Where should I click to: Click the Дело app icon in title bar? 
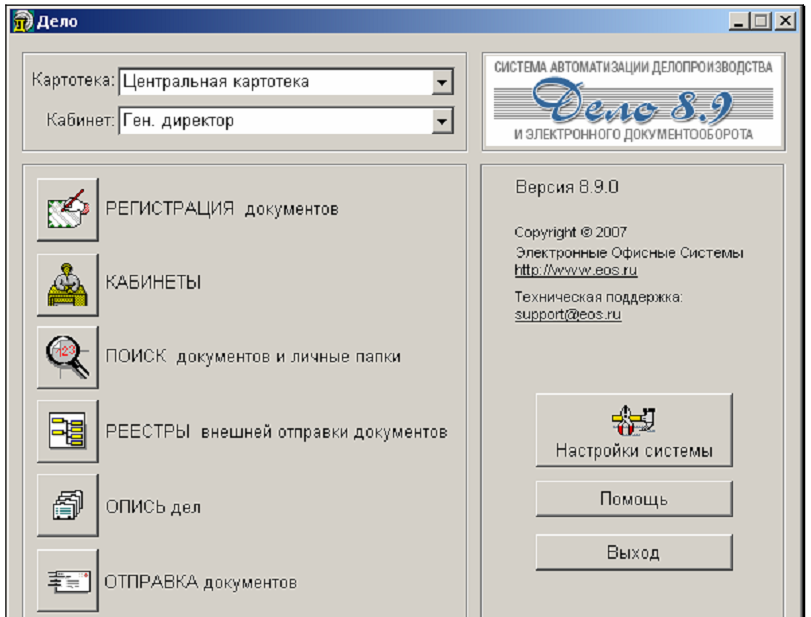click(x=23, y=21)
